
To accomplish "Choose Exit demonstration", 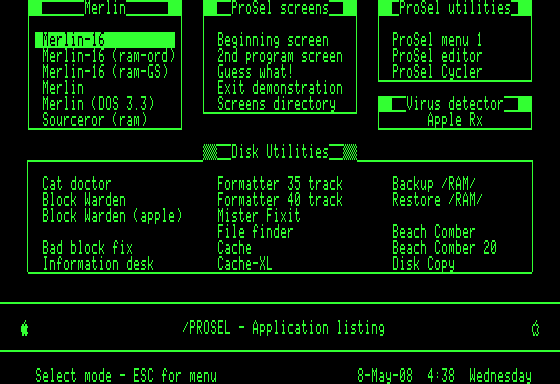I will point(280,88).
